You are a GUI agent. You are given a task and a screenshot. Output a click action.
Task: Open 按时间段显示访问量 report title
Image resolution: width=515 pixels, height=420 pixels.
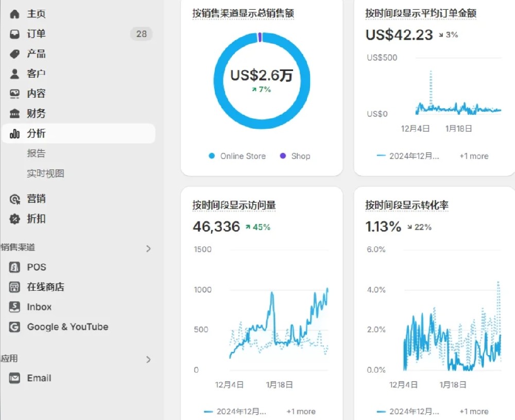pyautogui.click(x=234, y=205)
